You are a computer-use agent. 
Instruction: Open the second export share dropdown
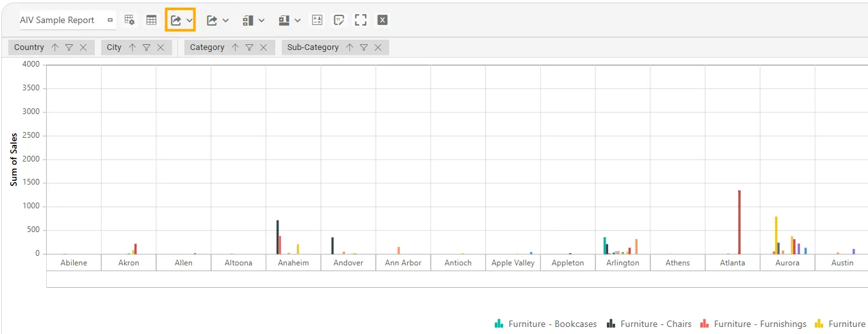tap(218, 20)
